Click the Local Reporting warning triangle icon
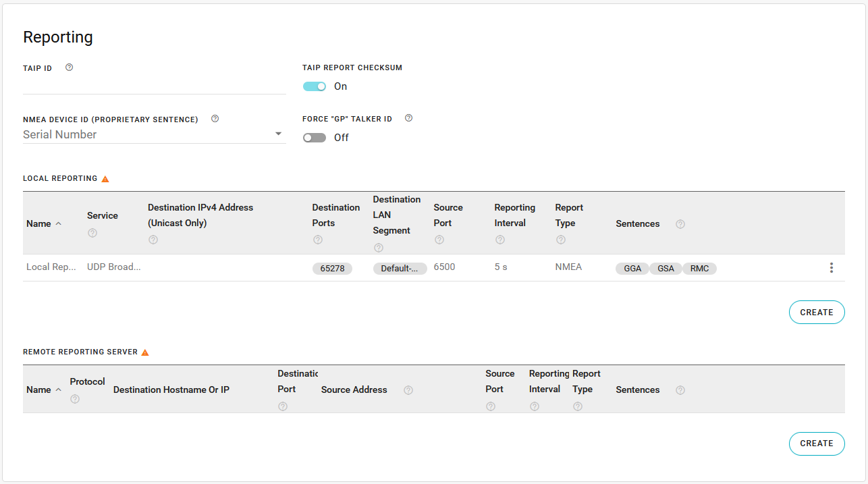 click(105, 179)
